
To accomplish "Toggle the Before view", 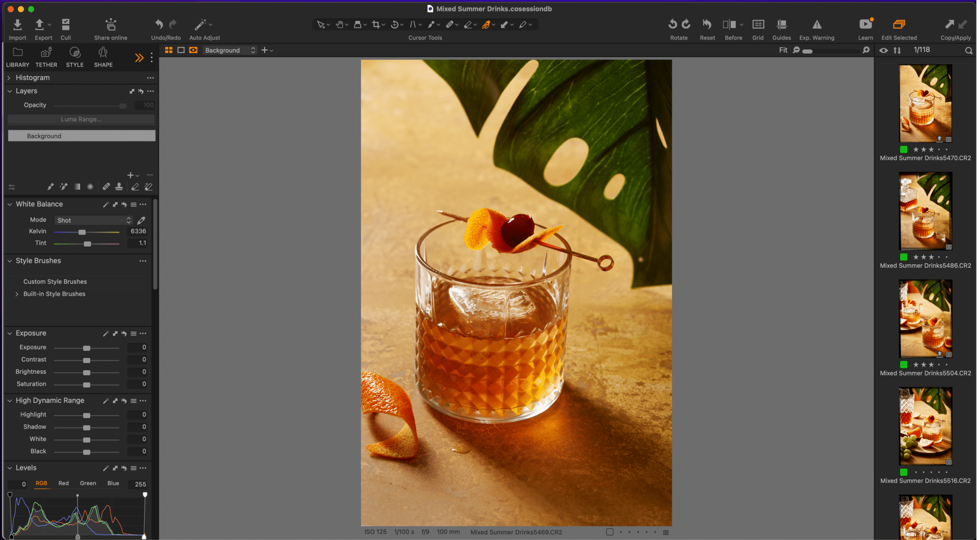I will pyautogui.click(x=729, y=24).
